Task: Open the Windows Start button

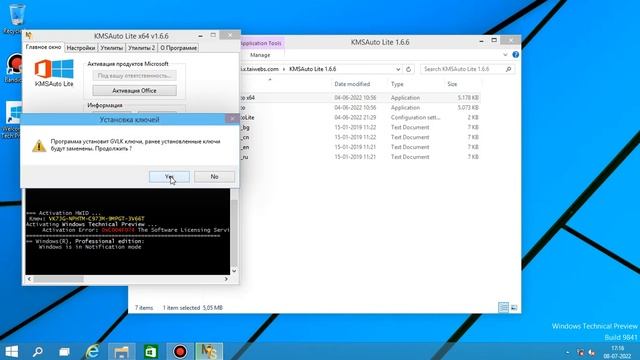Action: pos(11,351)
